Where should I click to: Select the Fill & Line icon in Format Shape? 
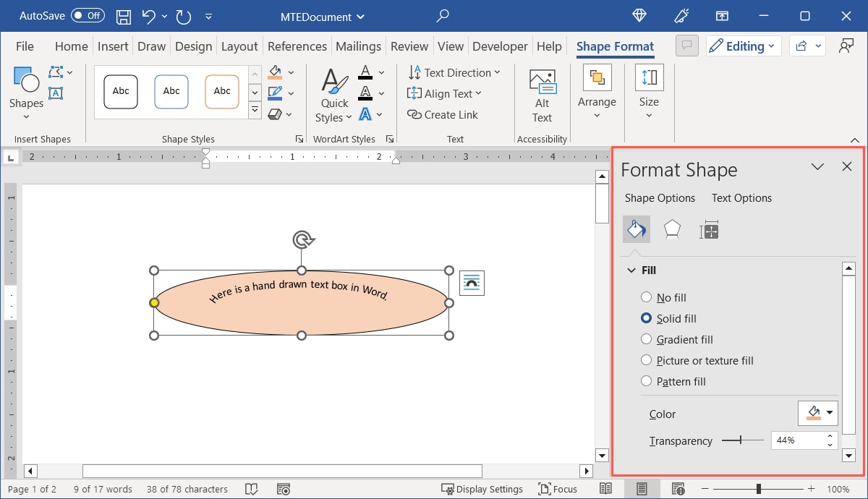click(636, 229)
